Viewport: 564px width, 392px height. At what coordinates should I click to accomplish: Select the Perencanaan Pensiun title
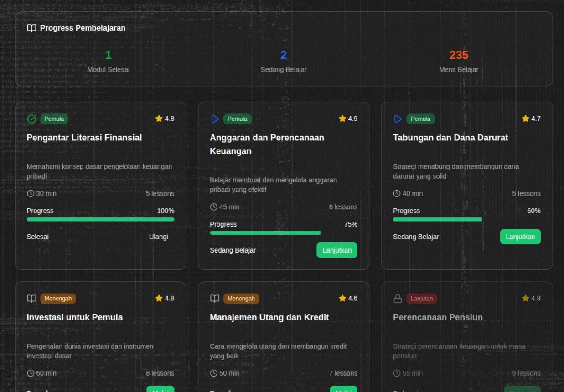[x=438, y=317]
